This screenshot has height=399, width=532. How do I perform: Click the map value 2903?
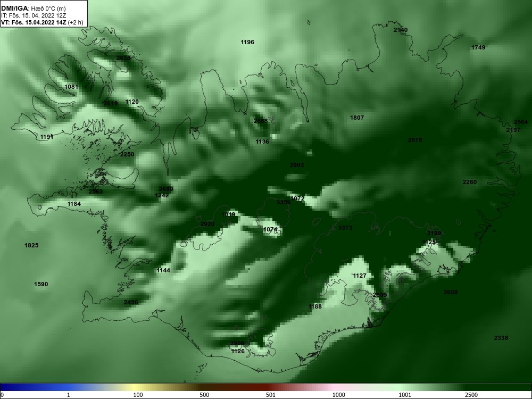(x=297, y=165)
